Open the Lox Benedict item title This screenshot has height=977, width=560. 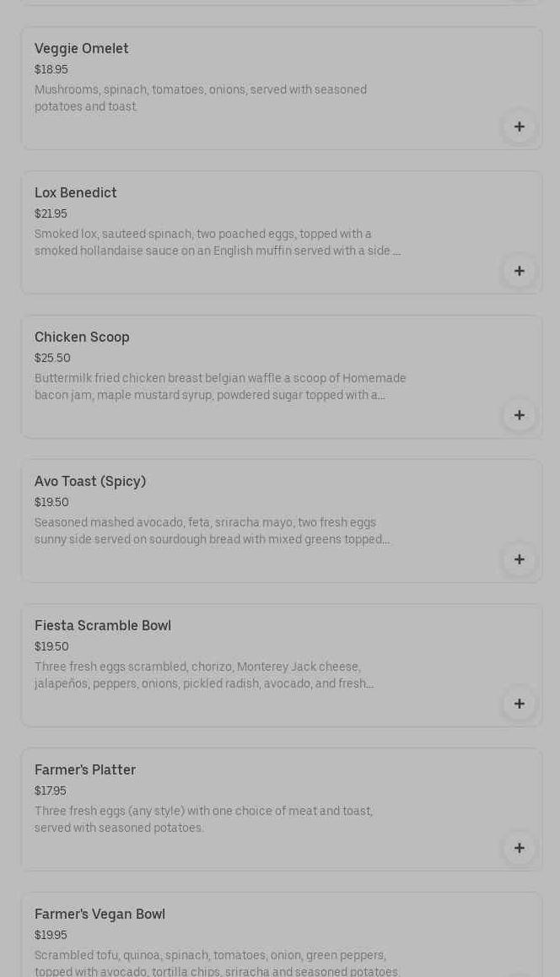click(76, 193)
